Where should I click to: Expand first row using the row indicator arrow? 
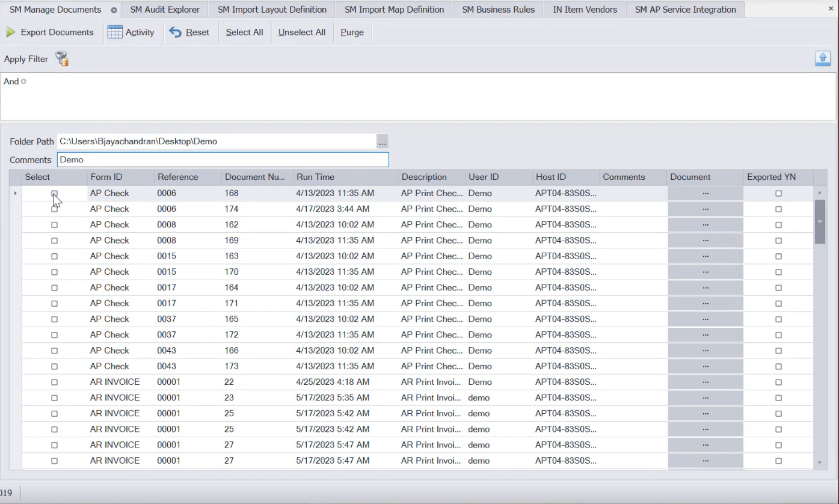16,194
